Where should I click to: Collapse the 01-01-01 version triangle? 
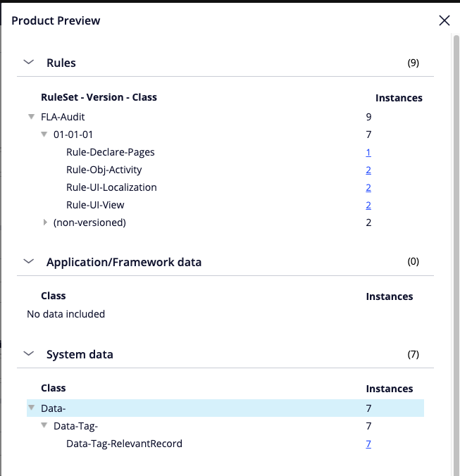coord(44,134)
